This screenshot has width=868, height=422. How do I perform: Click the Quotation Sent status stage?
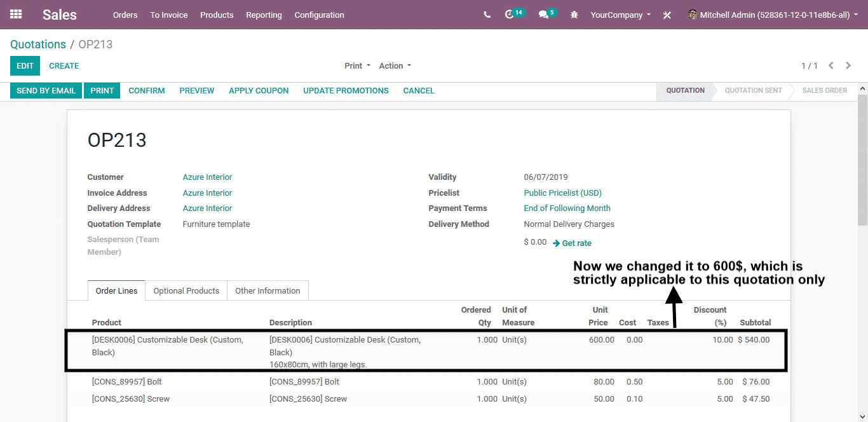coord(753,90)
